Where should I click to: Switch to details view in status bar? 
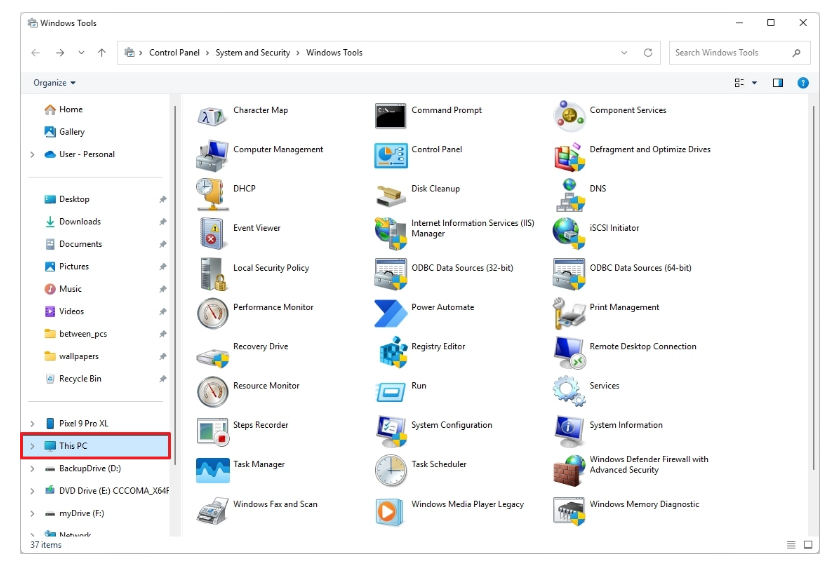tap(791, 545)
